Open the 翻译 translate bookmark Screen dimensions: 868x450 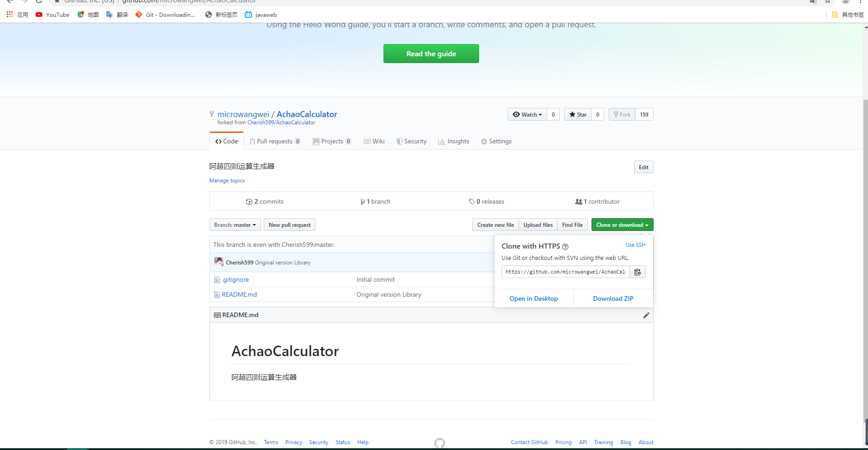pyautogui.click(x=117, y=15)
